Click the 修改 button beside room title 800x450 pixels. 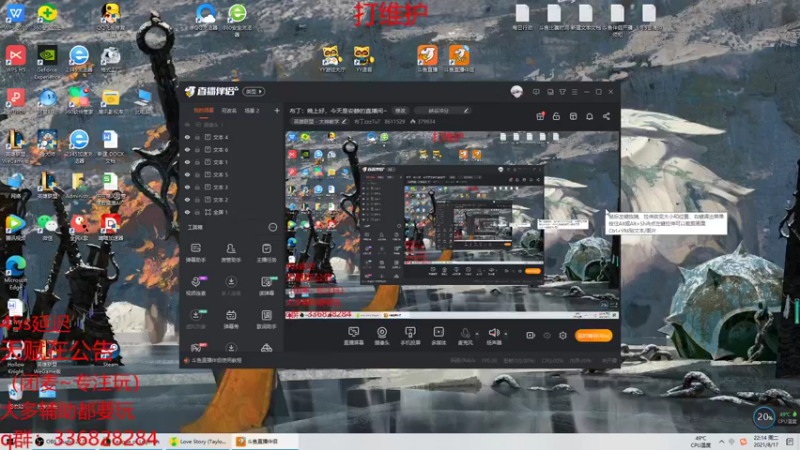[401, 111]
